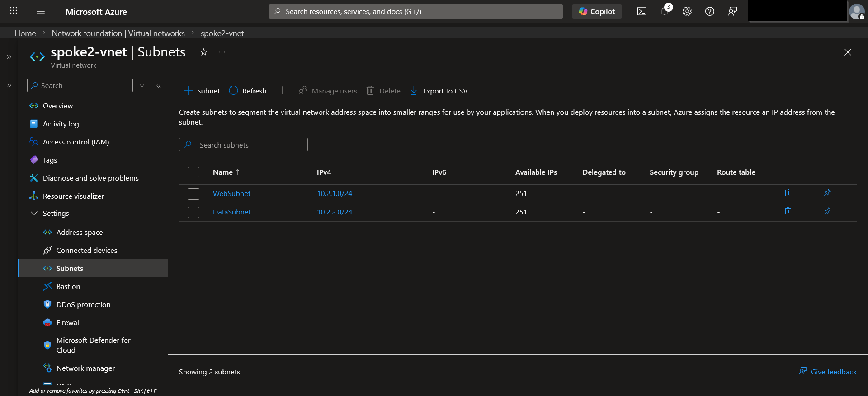Open the more options ellipsis beside title
Image resolution: width=868 pixels, height=396 pixels.
(222, 52)
